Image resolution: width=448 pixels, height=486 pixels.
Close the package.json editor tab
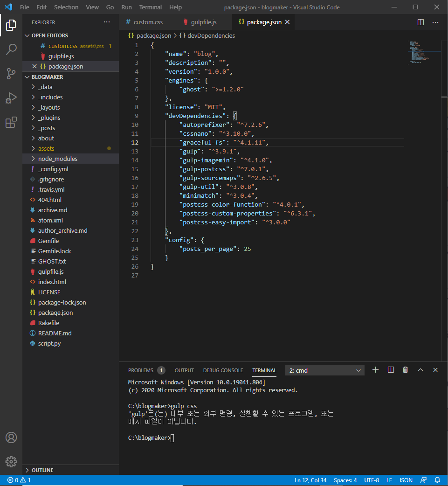click(x=287, y=22)
